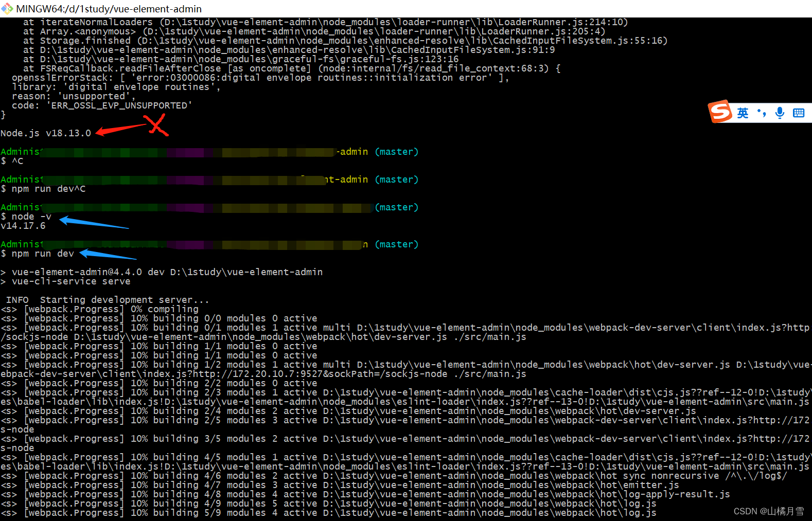Viewport: 812px width, 521px height.
Task: Click the 'building 4/9 modules 5 active' line
Action: (x=328, y=504)
